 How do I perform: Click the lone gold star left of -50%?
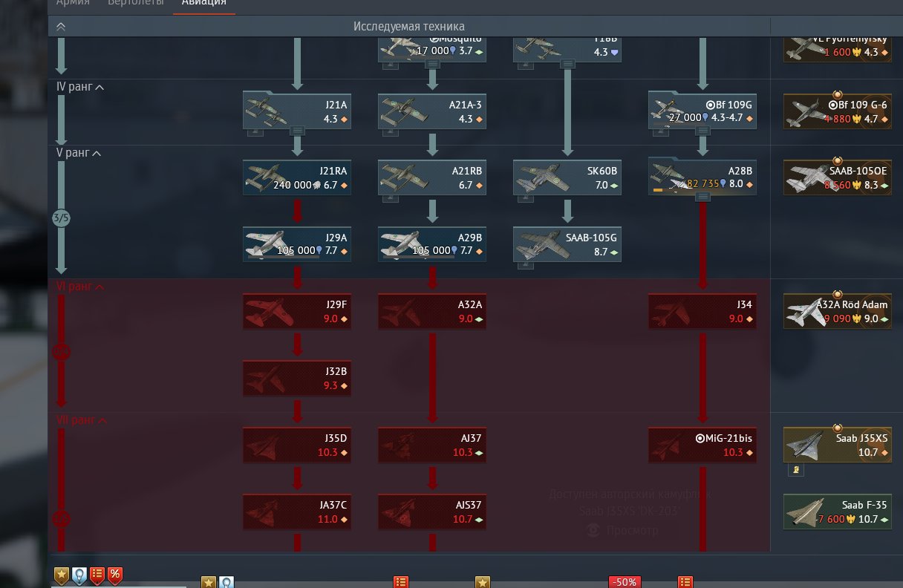(483, 582)
